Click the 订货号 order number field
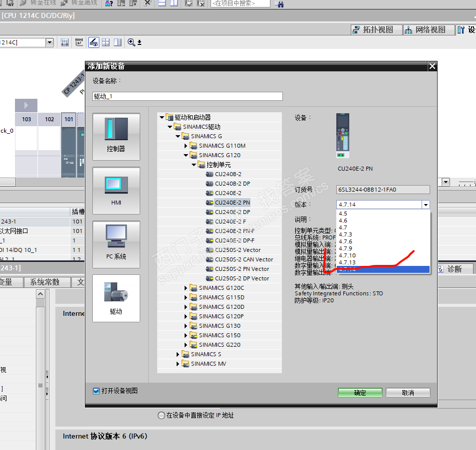 [x=383, y=190]
